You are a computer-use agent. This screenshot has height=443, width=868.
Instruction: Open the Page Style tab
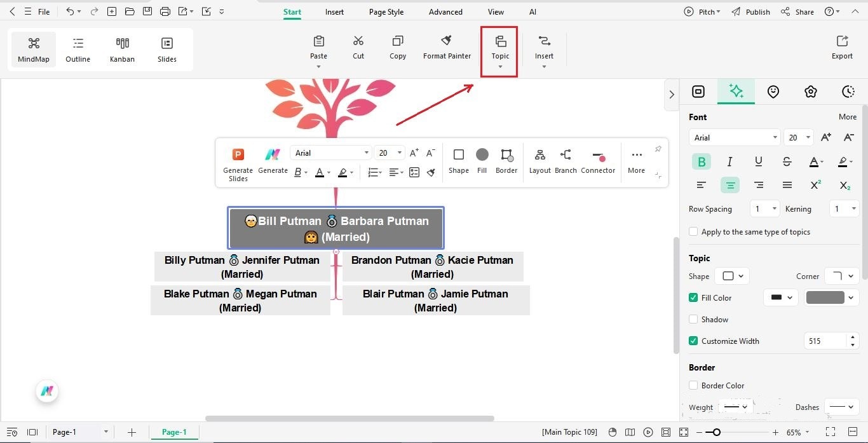click(x=386, y=12)
